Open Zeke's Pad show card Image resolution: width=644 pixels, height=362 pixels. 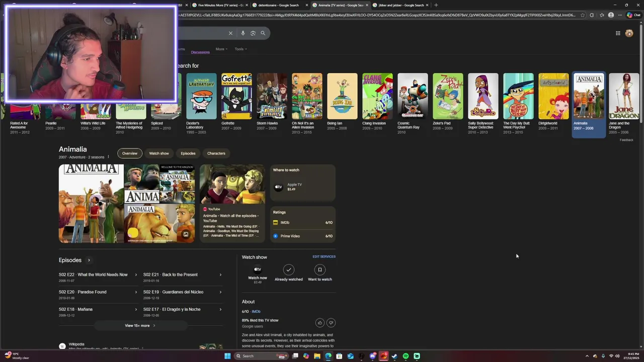click(448, 102)
